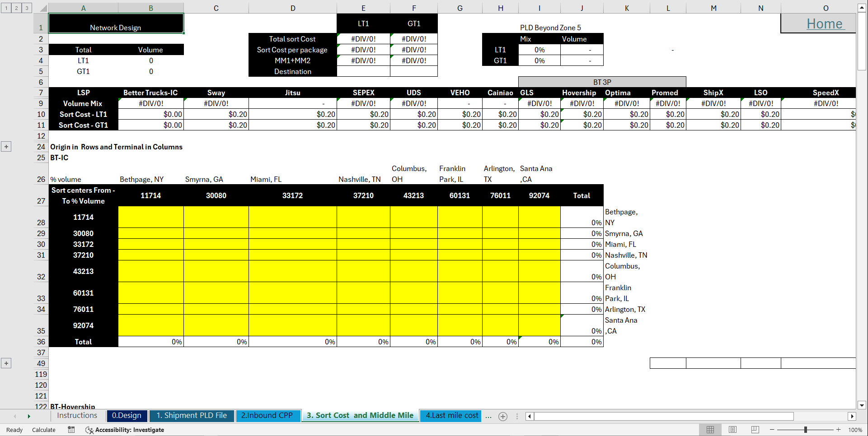
Task: Click the zoom slider handle
Action: 806,430
